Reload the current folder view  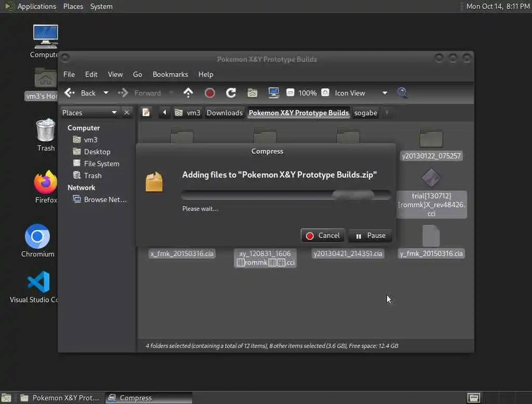click(x=231, y=92)
